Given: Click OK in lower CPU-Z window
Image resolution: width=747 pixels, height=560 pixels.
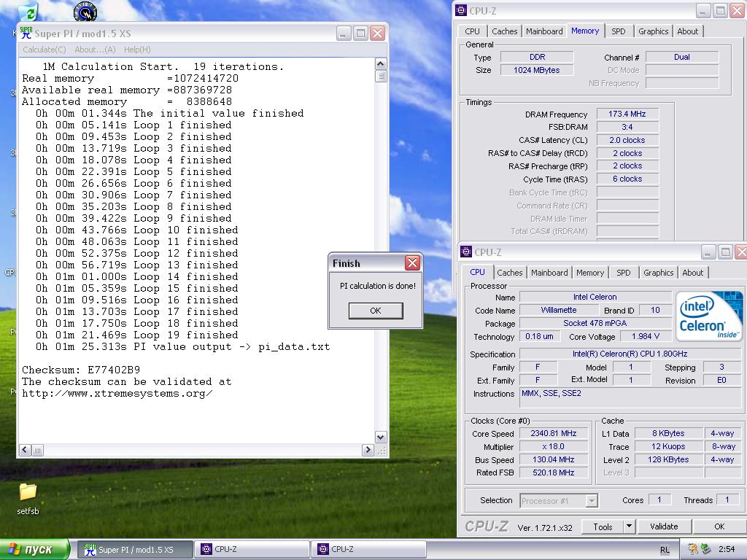Looking at the screenshot, I should click(x=719, y=526).
